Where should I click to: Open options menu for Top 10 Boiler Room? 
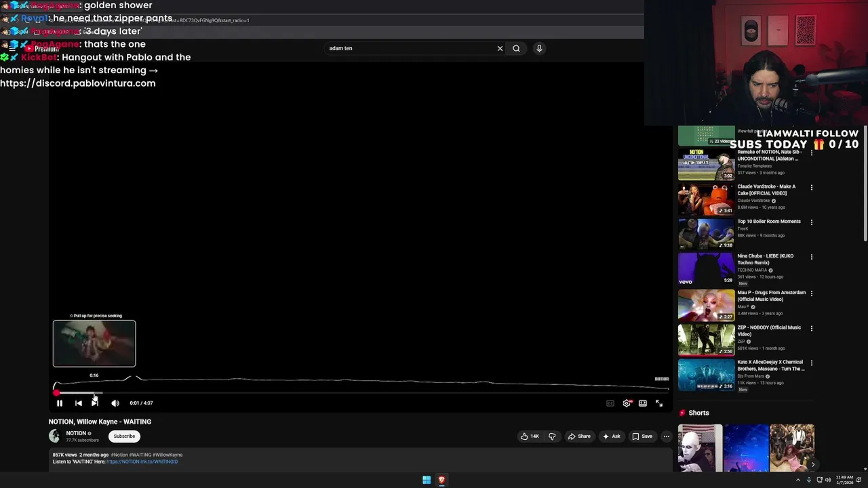(811, 222)
